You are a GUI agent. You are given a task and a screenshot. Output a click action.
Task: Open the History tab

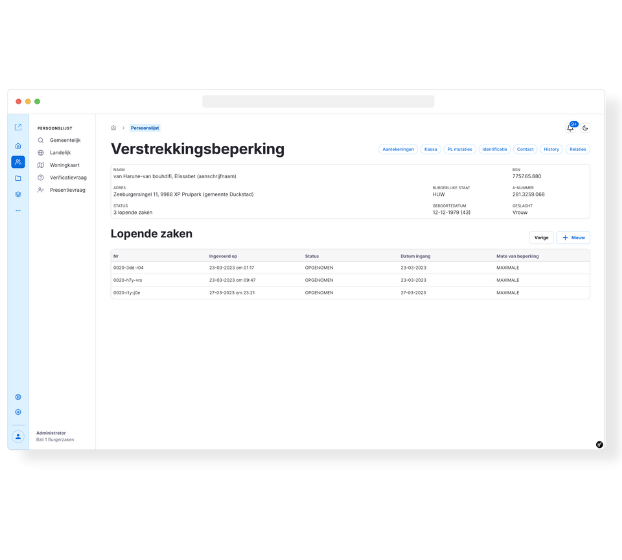[551, 149]
